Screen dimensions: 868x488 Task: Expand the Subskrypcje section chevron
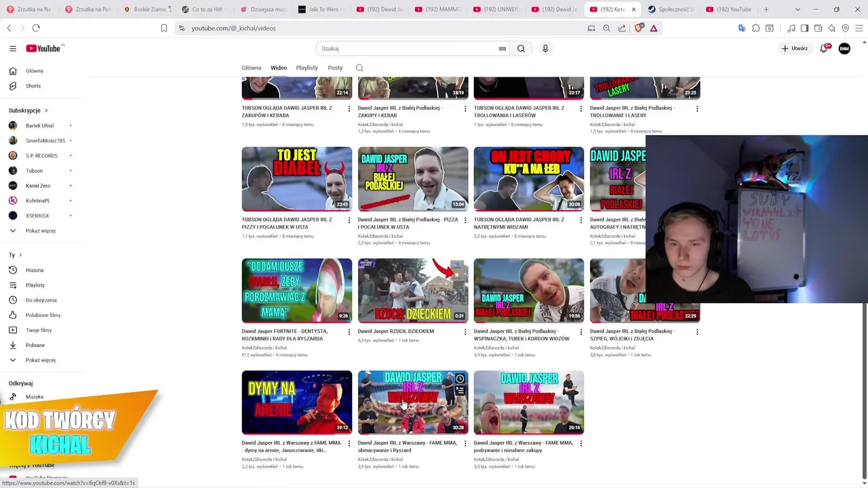pyautogui.click(x=46, y=110)
